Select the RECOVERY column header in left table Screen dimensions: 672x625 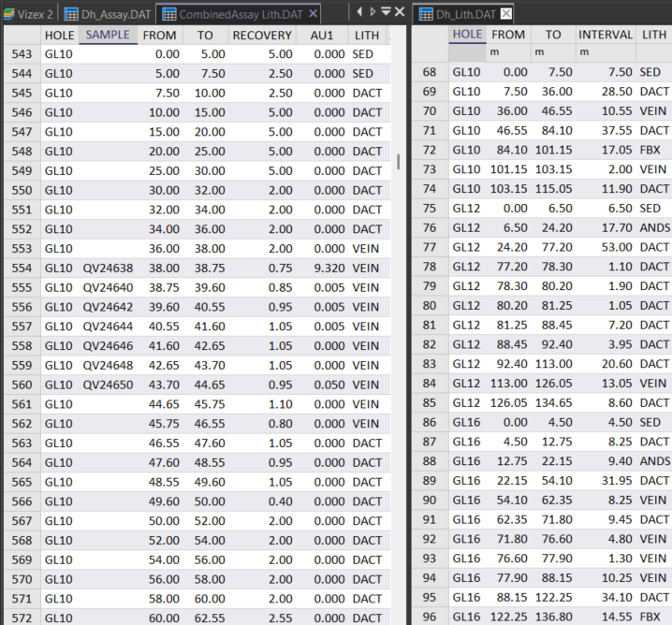(262, 35)
